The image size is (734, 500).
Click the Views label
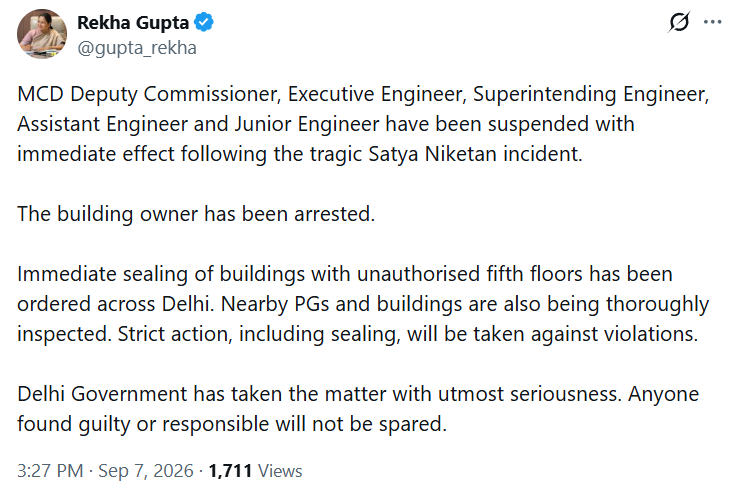click(x=280, y=471)
